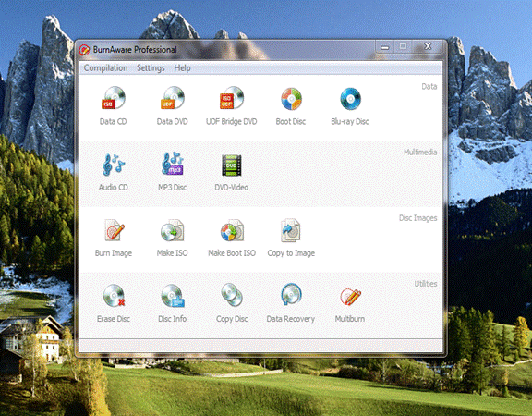
Task: Click the Multimedia section label
Action: coord(420,153)
